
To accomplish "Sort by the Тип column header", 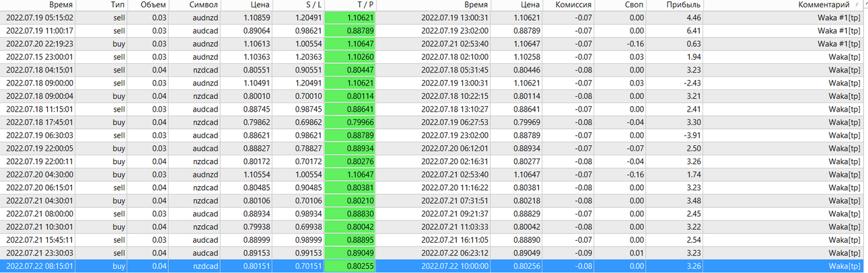I will (117, 5).
